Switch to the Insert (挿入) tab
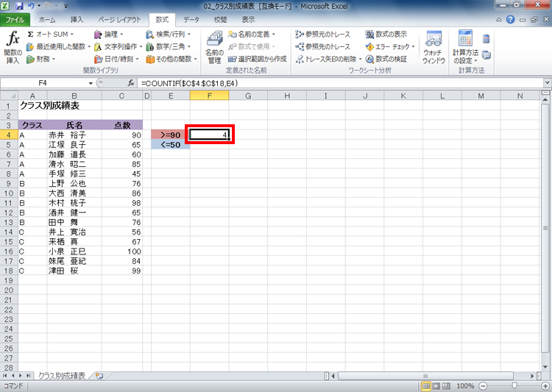This screenshot has height=392, width=552. pyautogui.click(x=77, y=20)
